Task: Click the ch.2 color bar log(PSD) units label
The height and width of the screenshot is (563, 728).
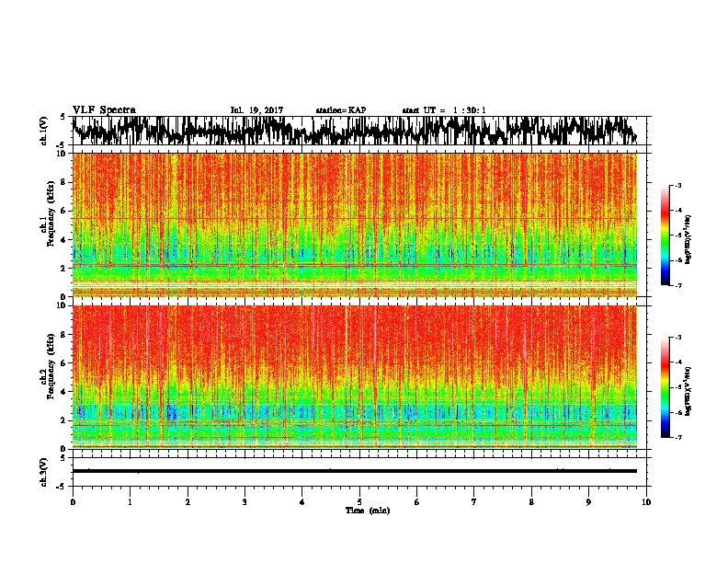Action: pos(688,392)
